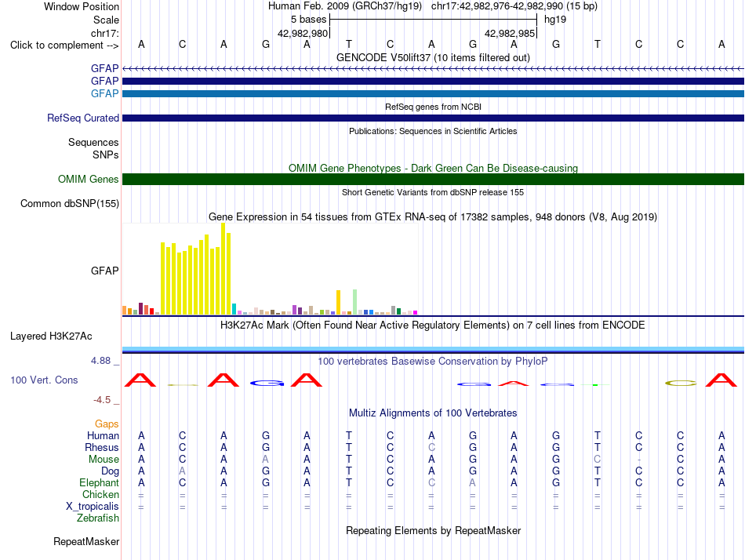745x560 pixels.
Task: Click the hg19 label next to the scale bar
Action: tap(555, 20)
